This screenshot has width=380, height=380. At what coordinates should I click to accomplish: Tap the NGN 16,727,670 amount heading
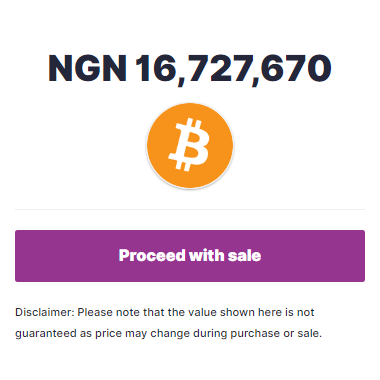190,69
